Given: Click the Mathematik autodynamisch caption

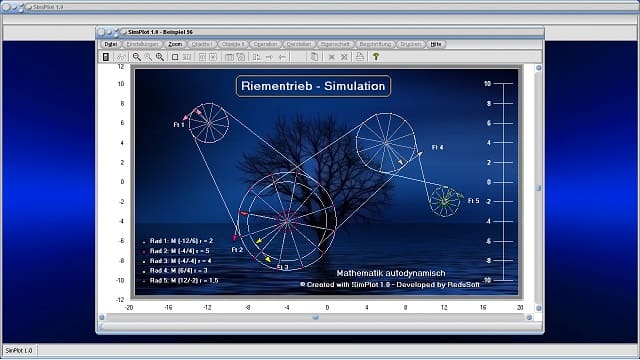Looking at the screenshot, I should [x=391, y=273].
